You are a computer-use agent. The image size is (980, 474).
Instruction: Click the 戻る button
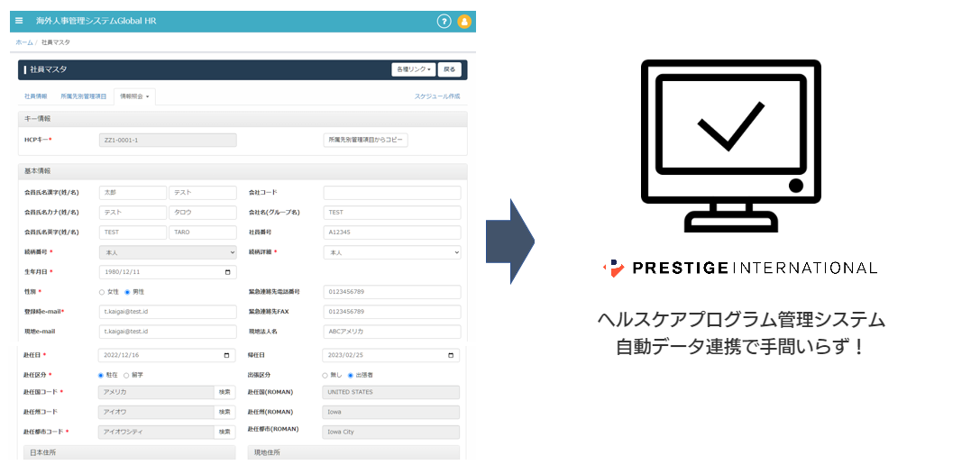point(452,69)
